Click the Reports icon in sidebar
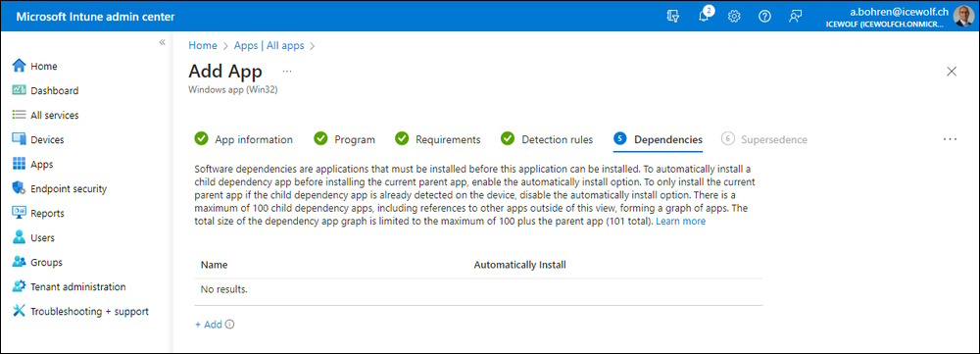This screenshot has height=354, width=980. click(19, 213)
